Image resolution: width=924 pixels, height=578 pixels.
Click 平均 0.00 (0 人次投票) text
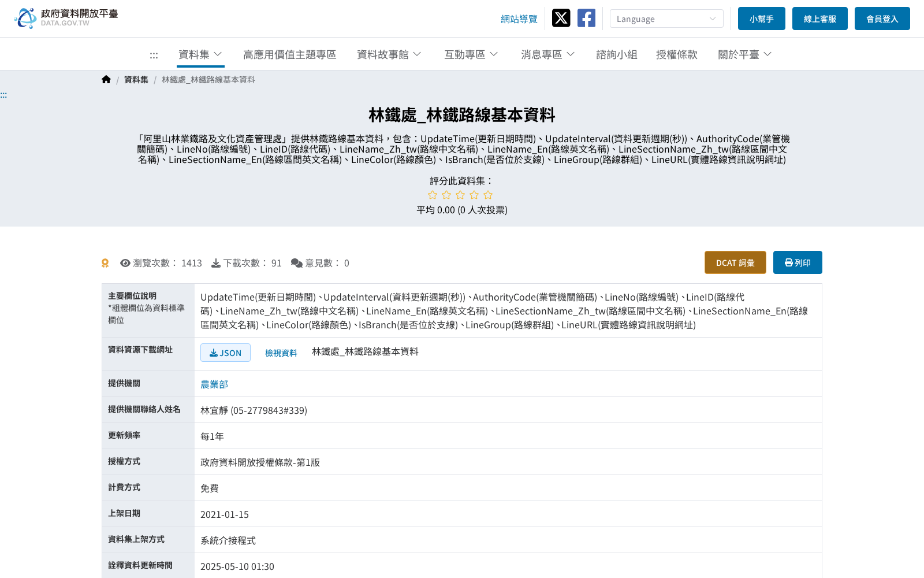(x=462, y=210)
